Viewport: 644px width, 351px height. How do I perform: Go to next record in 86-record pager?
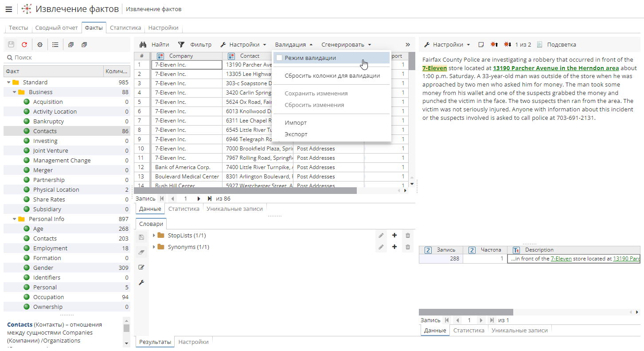(x=199, y=199)
